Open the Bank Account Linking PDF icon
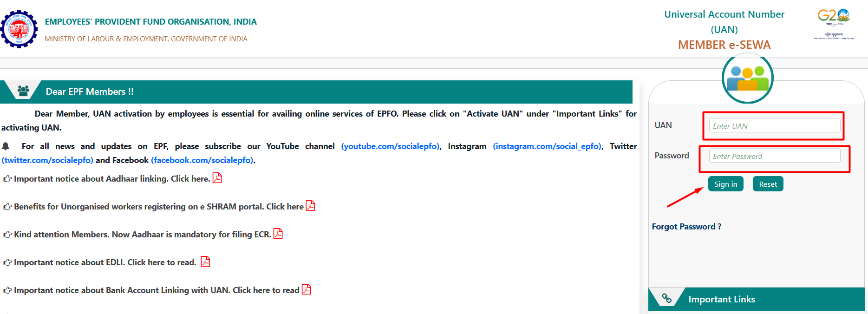The height and width of the screenshot is (314, 868). click(306, 289)
